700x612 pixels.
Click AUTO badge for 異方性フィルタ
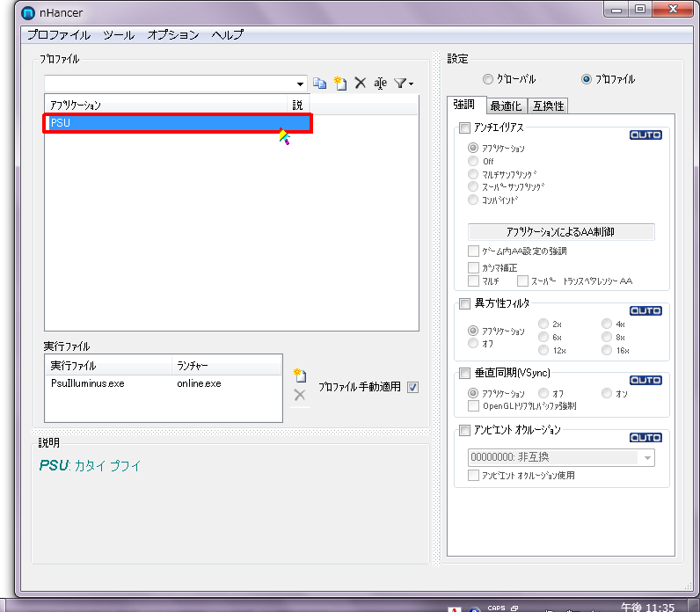click(x=645, y=310)
